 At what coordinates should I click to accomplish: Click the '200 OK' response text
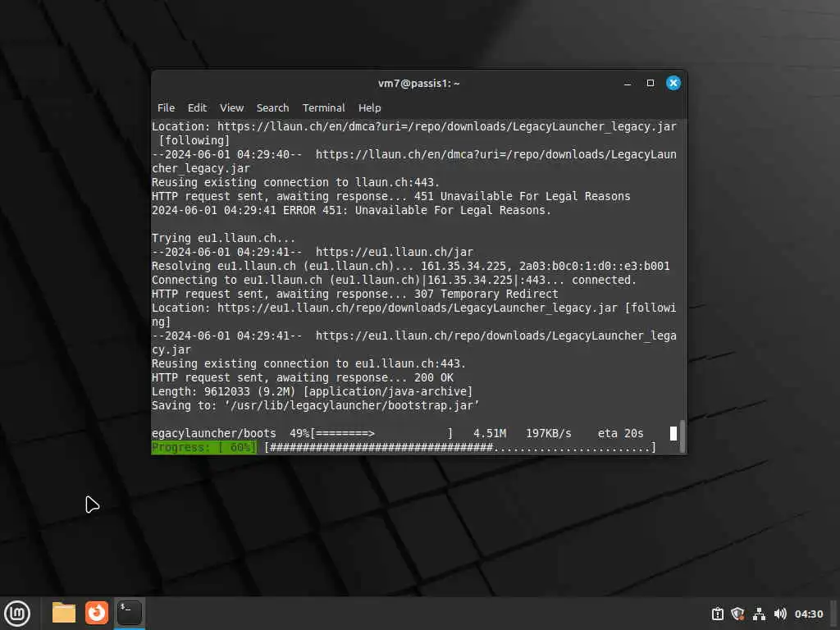[x=433, y=377]
